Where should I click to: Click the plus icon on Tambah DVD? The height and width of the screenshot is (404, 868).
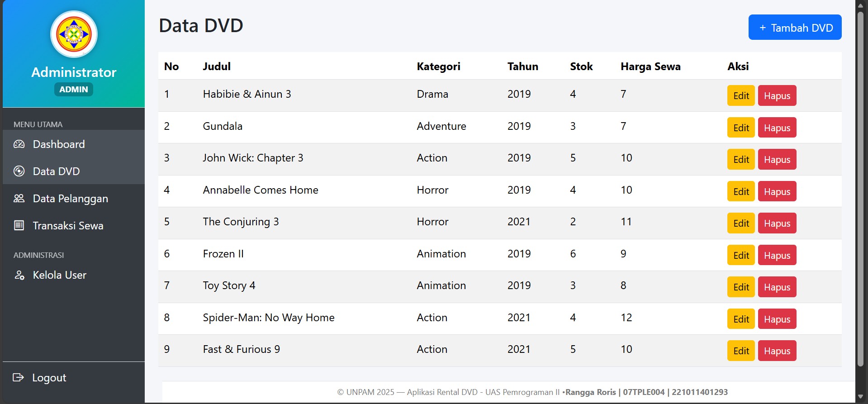763,28
